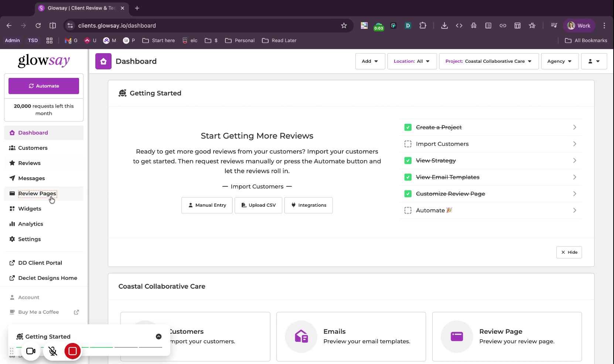Click the Upload CSV button
614x364 pixels.
[x=258, y=205]
